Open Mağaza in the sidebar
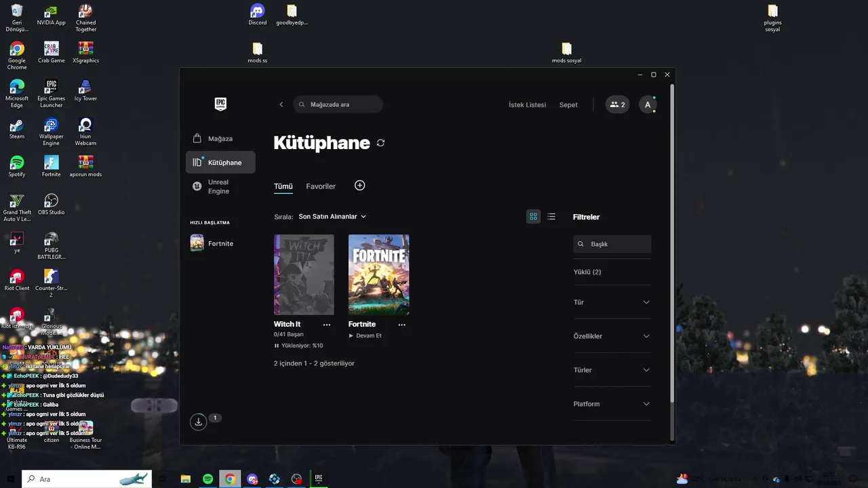This screenshot has height=488, width=868. (220, 138)
